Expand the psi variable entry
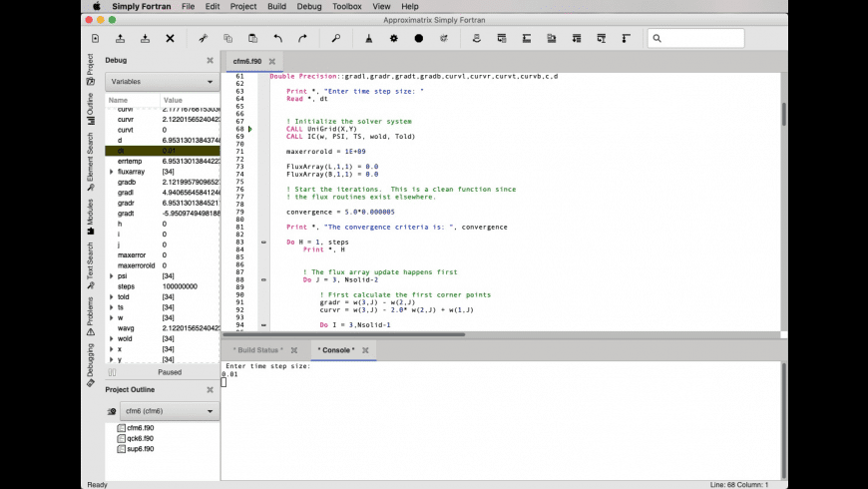 click(112, 275)
